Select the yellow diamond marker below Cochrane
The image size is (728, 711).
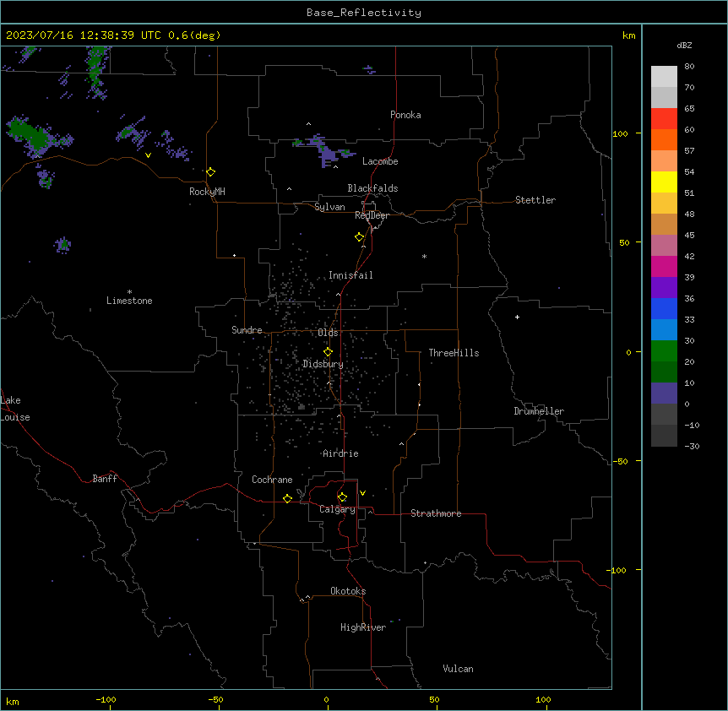(x=287, y=498)
